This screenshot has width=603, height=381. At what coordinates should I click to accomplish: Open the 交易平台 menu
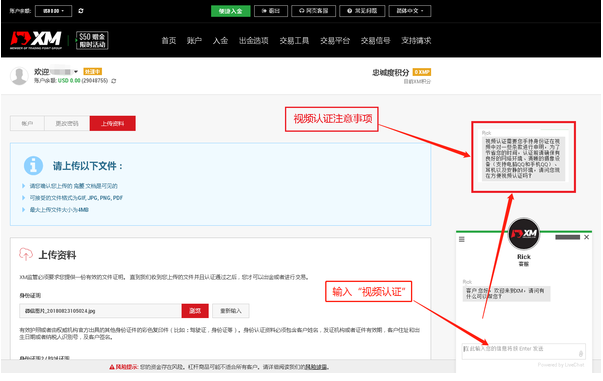point(335,40)
